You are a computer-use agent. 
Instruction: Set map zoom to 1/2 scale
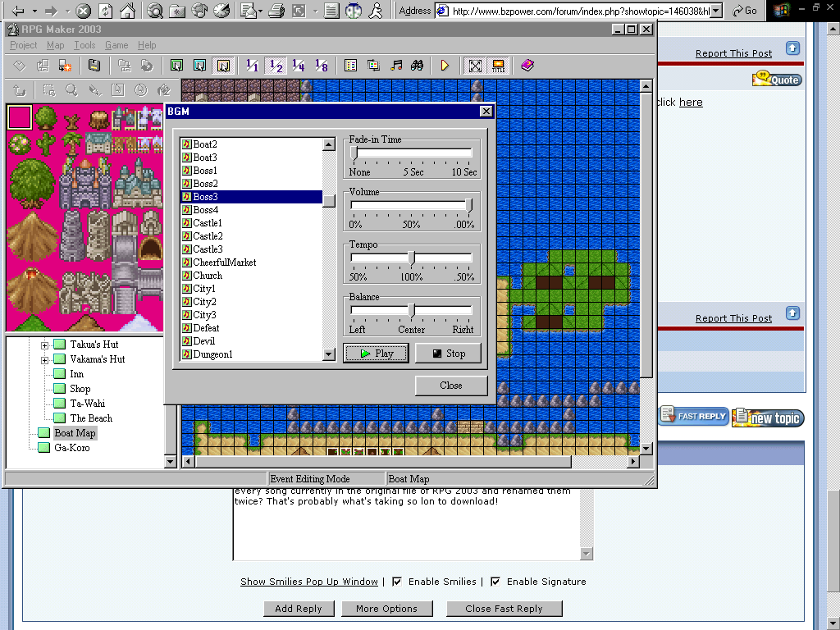click(x=276, y=66)
